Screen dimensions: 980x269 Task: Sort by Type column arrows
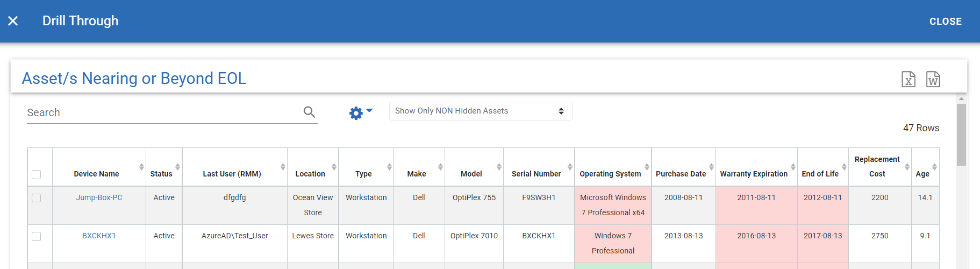pyautogui.click(x=389, y=167)
